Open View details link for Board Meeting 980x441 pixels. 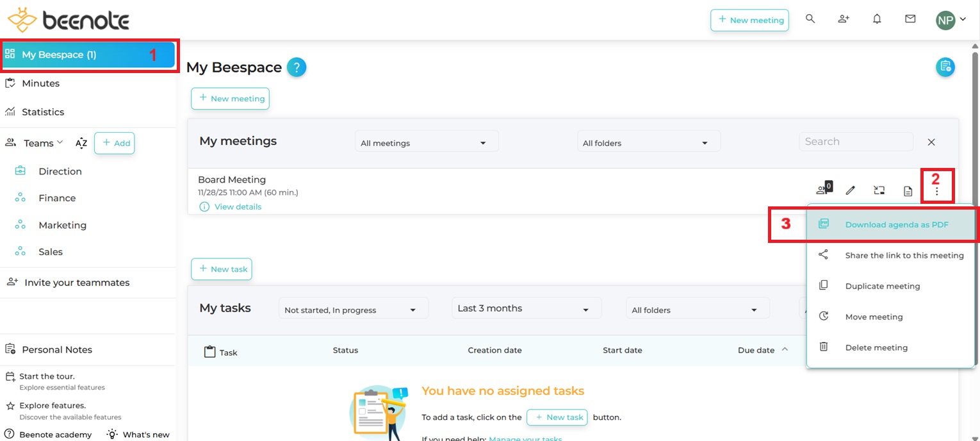[x=238, y=206]
